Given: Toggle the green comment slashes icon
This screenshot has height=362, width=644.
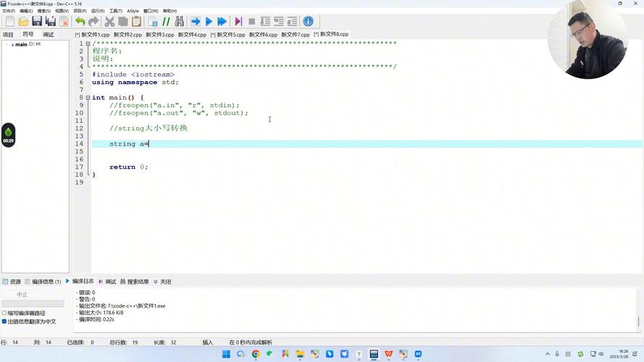Looking at the screenshot, I should pyautogui.click(x=166, y=22).
